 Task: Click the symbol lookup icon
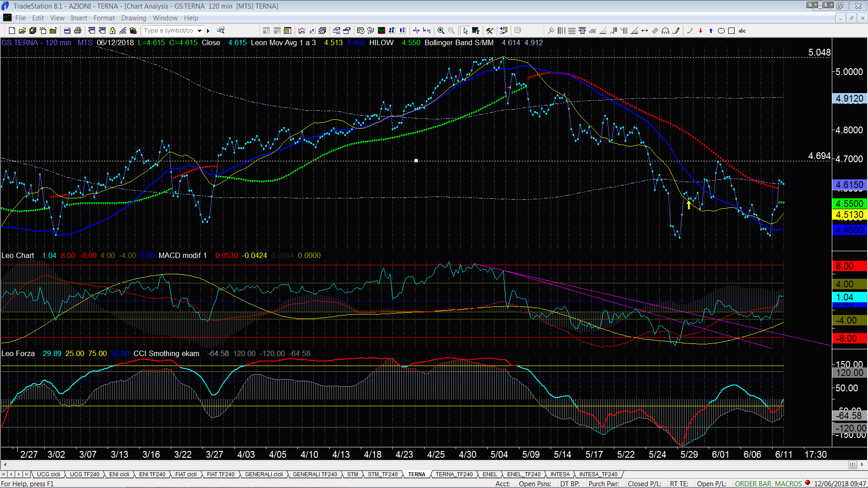coord(221,31)
